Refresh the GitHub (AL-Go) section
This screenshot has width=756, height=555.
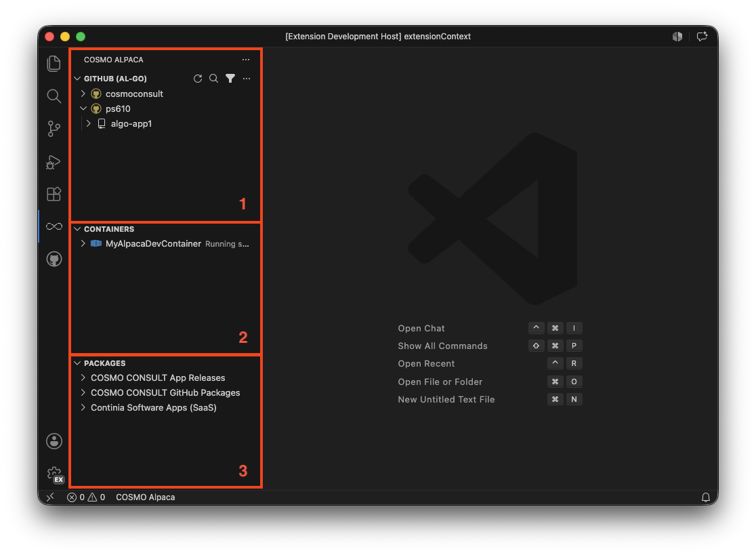click(x=198, y=78)
